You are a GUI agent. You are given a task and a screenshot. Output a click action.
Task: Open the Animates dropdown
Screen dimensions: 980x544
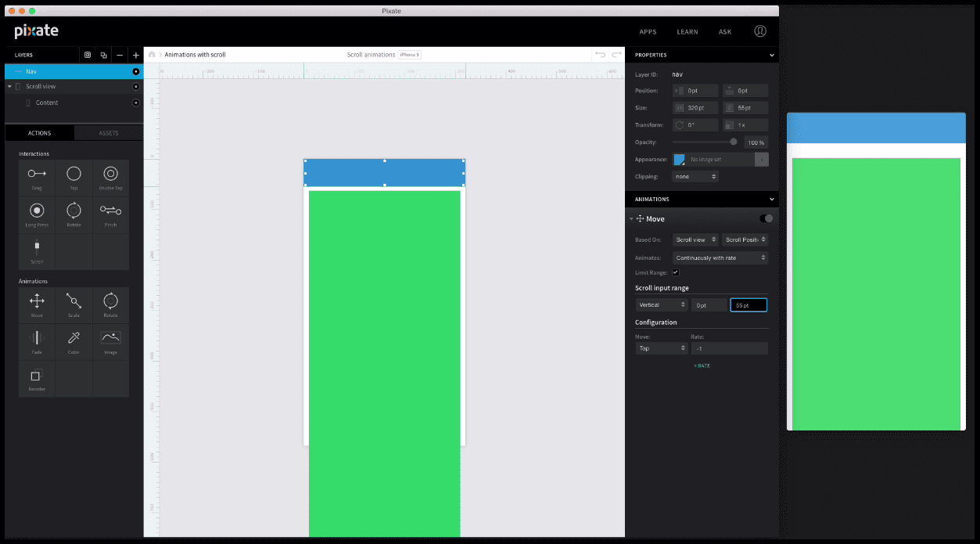[x=720, y=258]
